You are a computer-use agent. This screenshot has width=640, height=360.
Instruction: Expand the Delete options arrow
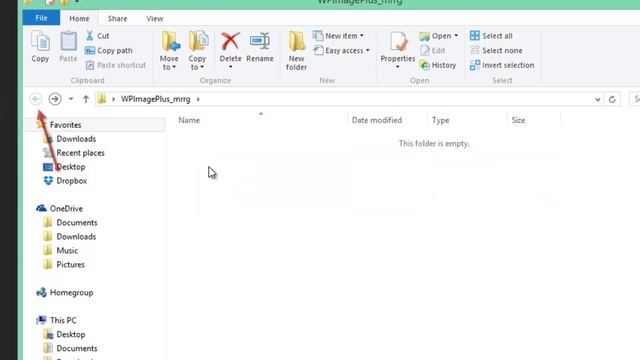230,67
